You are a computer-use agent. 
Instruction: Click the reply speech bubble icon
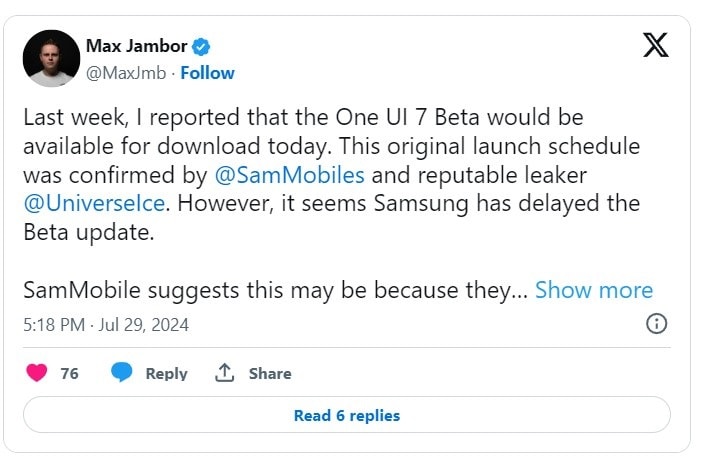tap(122, 373)
